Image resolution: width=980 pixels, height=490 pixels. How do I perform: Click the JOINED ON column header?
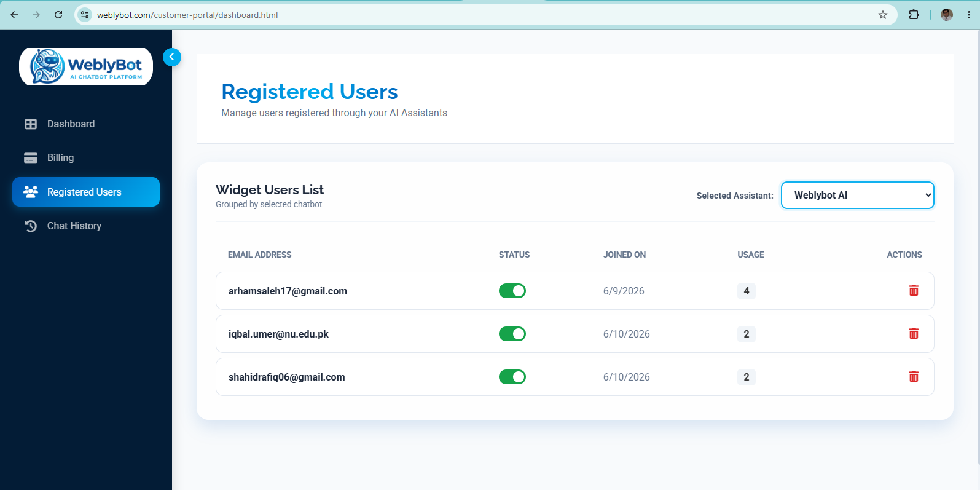[624, 255]
